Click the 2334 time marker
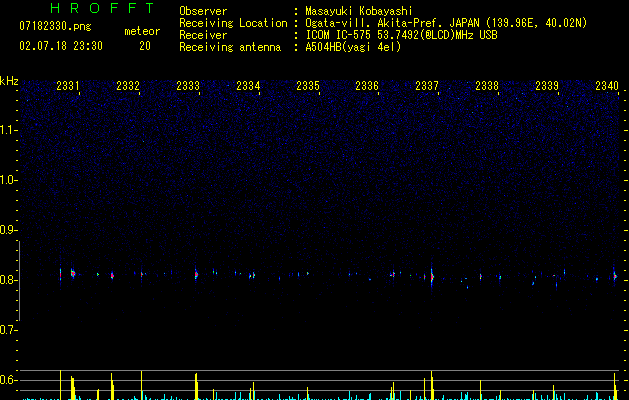629x400 pixels. point(248,86)
